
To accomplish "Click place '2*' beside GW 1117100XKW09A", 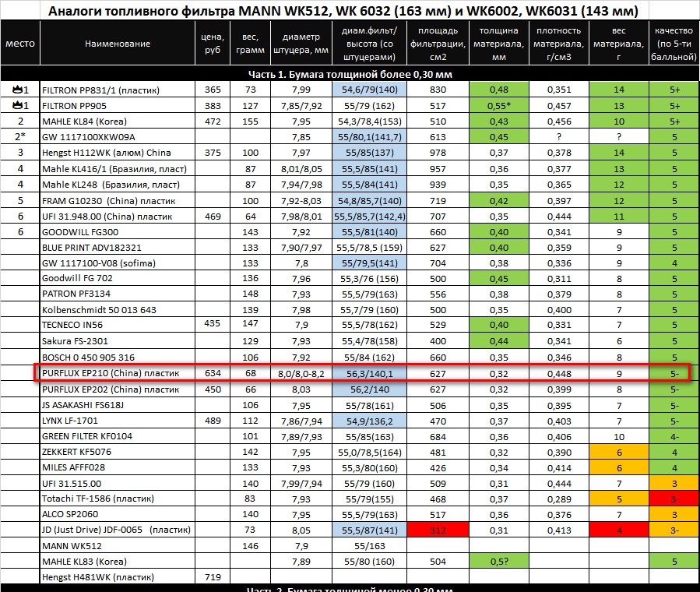I will [x=20, y=137].
